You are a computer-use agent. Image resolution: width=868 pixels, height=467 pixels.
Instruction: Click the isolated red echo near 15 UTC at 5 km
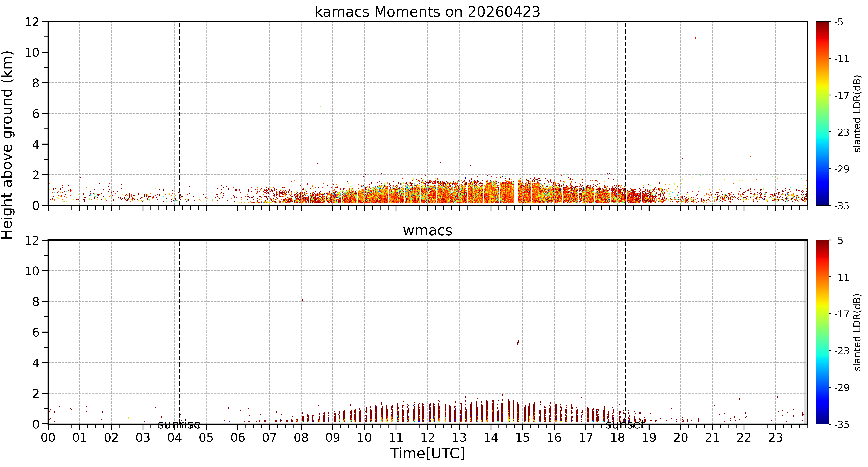(x=518, y=342)
